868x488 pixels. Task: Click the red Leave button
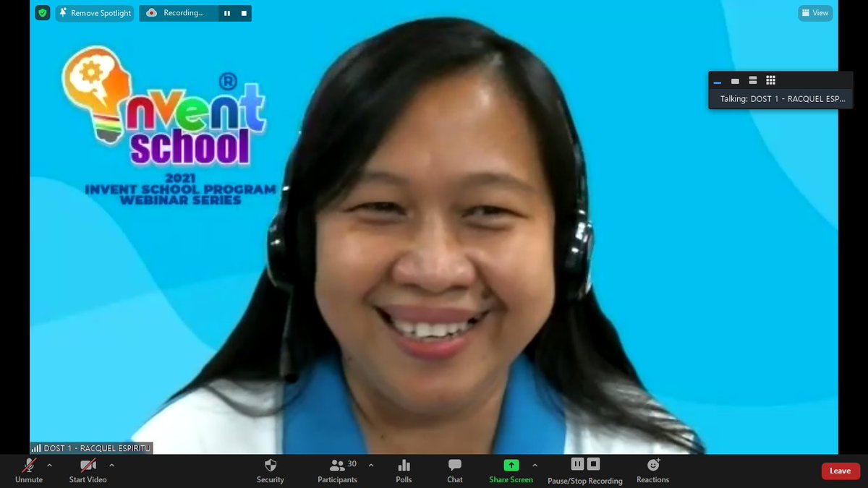[841, 471]
